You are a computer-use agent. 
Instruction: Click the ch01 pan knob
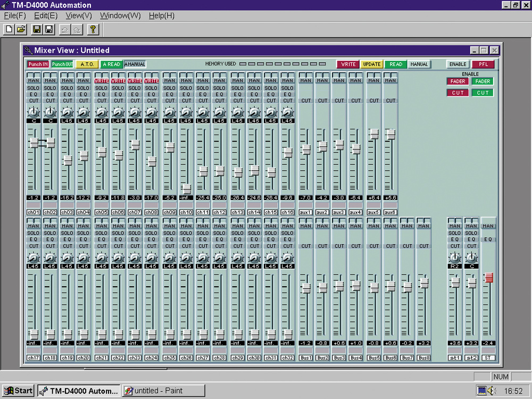34,112
